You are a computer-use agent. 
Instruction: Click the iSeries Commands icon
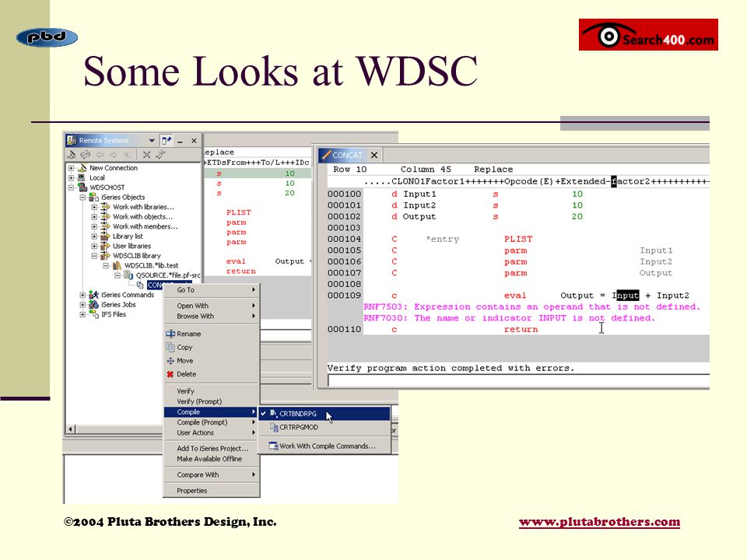(94, 295)
